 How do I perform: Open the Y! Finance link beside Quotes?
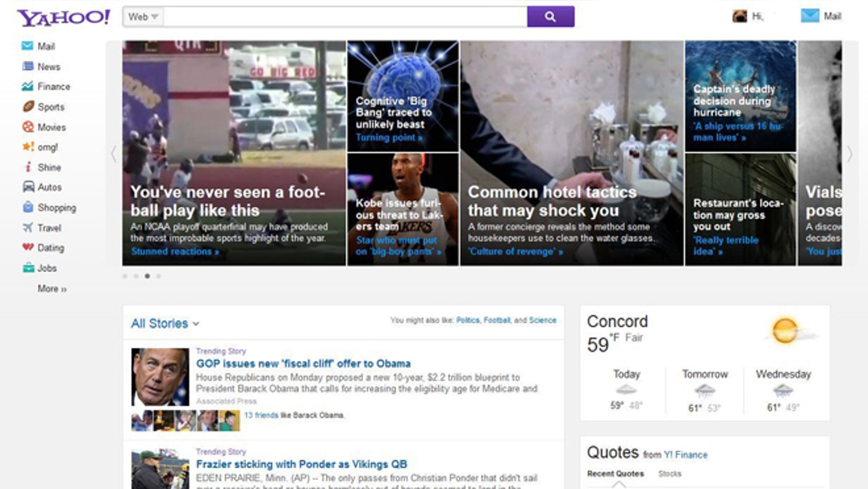[x=685, y=454]
